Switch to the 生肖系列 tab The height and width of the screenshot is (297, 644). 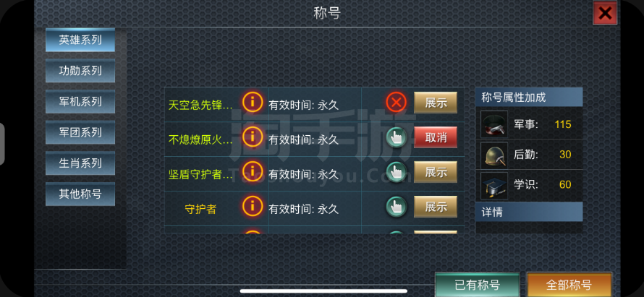(x=80, y=163)
